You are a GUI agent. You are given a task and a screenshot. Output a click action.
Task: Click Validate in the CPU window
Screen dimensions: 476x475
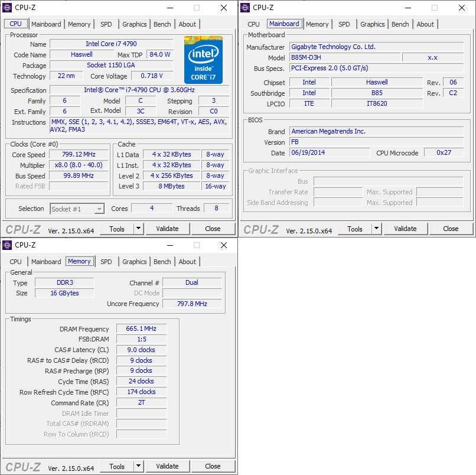167,229
